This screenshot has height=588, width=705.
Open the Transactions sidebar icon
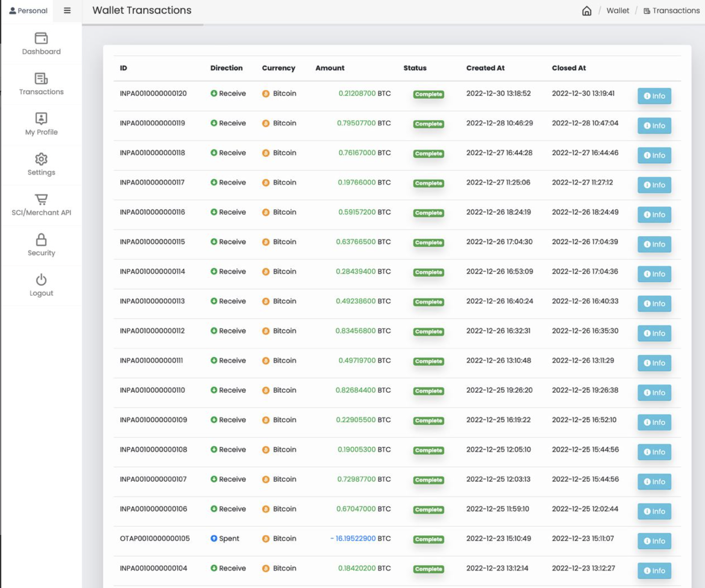point(41,79)
